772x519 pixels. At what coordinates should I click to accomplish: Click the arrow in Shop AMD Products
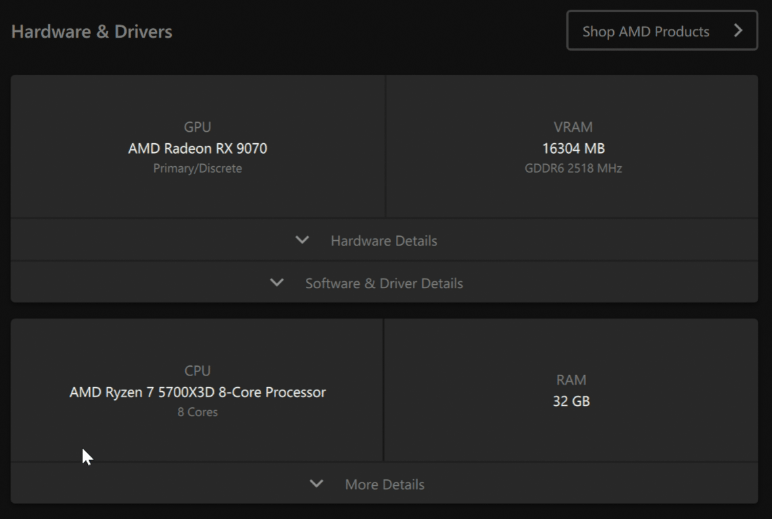(738, 31)
